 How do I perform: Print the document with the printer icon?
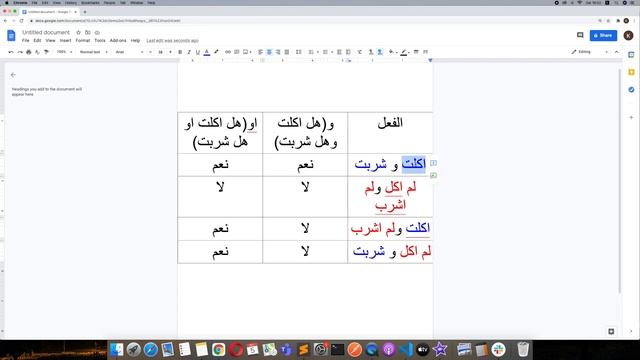[29, 52]
